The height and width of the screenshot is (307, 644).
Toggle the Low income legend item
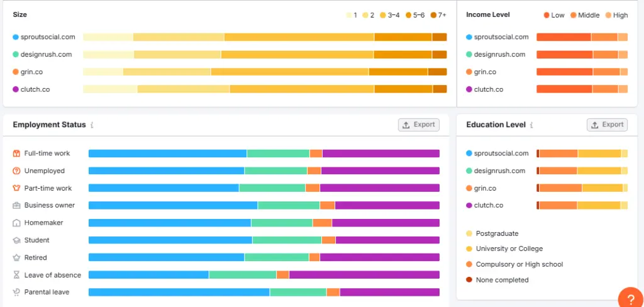[x=553, y=15]
